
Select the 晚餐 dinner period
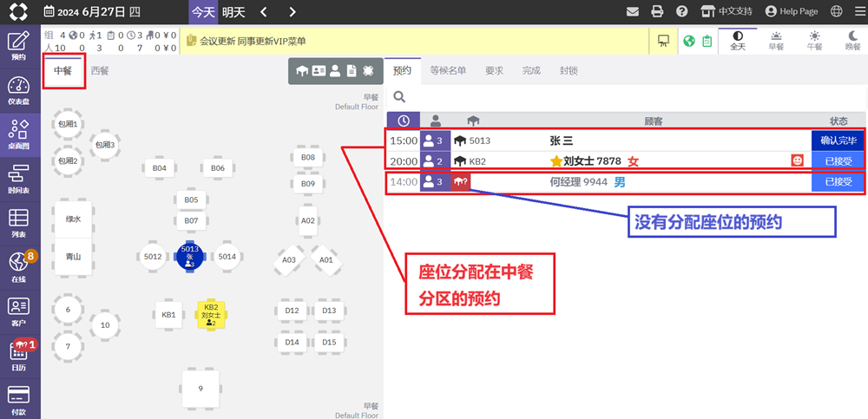(852, 41)
